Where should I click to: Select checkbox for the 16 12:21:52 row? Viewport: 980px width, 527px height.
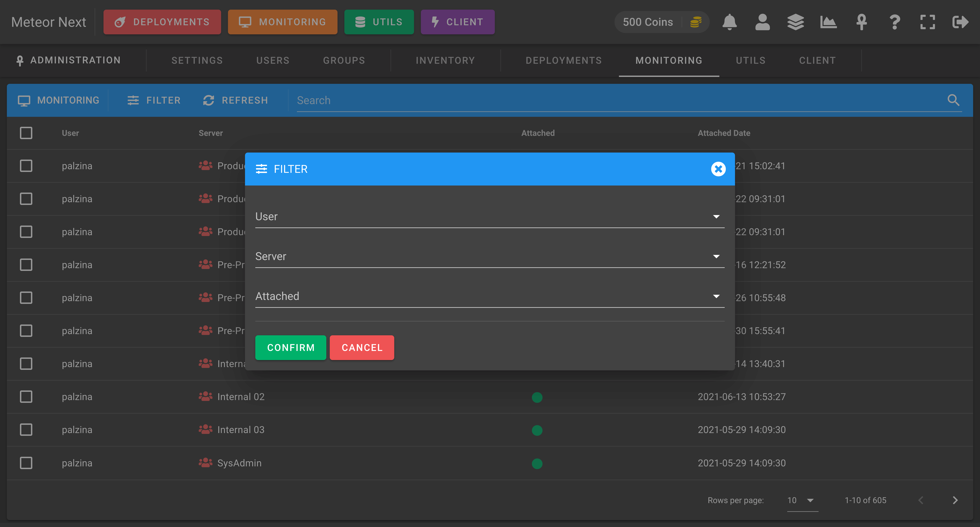(x=26, y=265)
